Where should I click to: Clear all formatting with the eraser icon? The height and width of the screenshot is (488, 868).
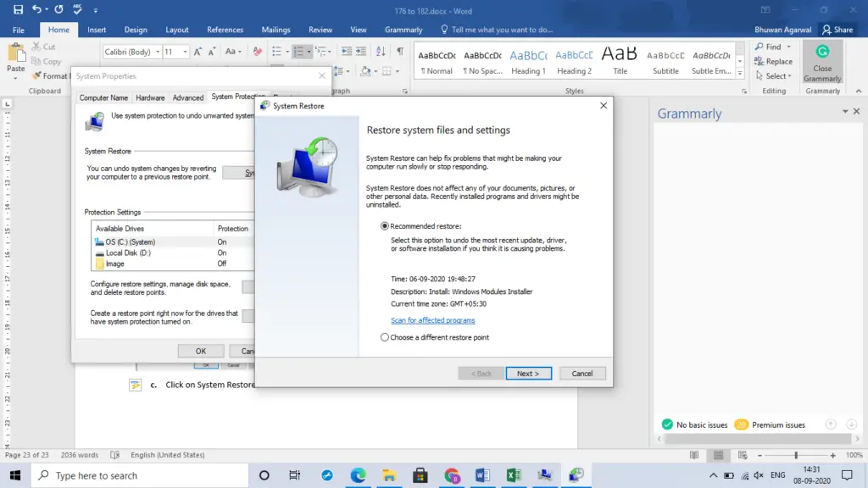[258, 52]
